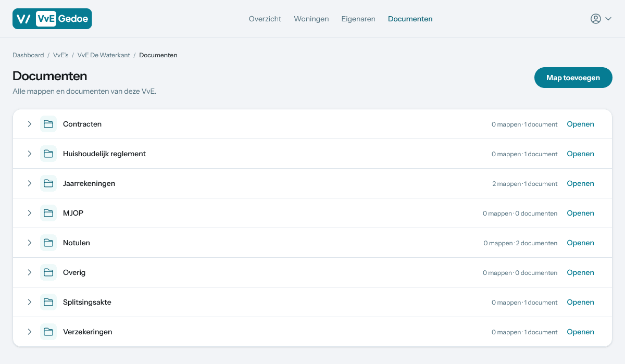Click the Huishoudelijk reglement folder name
Viewport: 625px width, 364px height.
coord(104,154)
